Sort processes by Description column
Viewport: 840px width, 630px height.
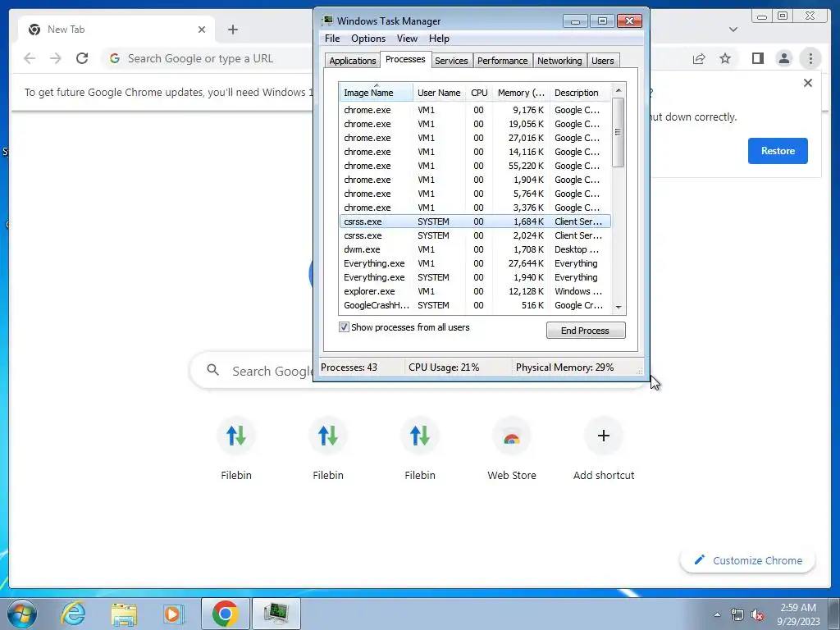tap(580, 93)
